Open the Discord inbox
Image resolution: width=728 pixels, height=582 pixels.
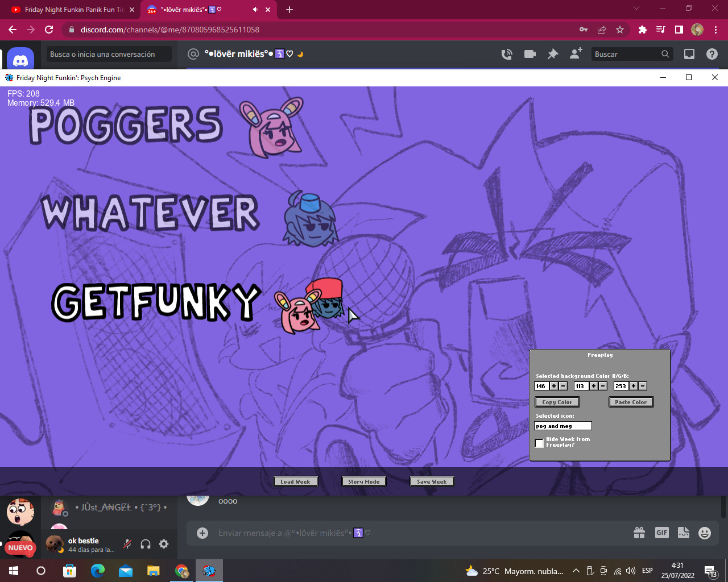689,54
